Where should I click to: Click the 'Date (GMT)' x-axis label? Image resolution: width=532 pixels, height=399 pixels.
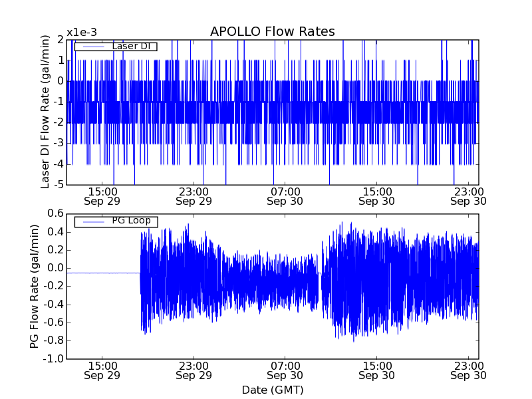273,390
